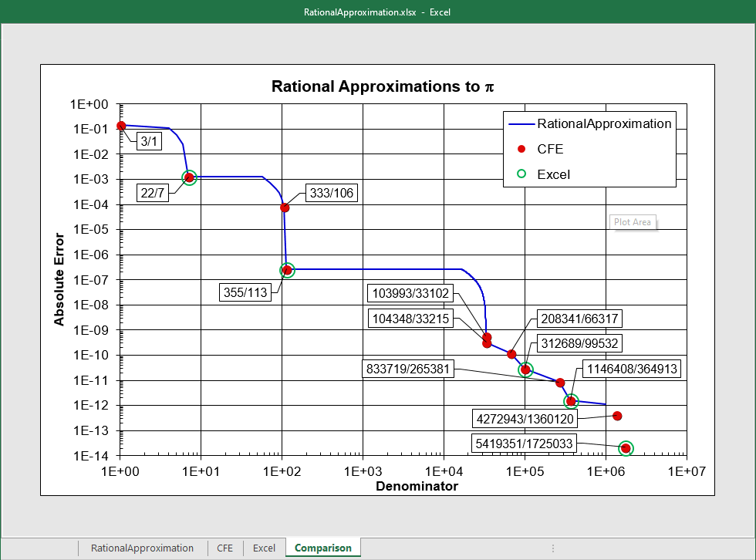Click the Absolute Error axis title
756x560 pixels.
[59, 281]
